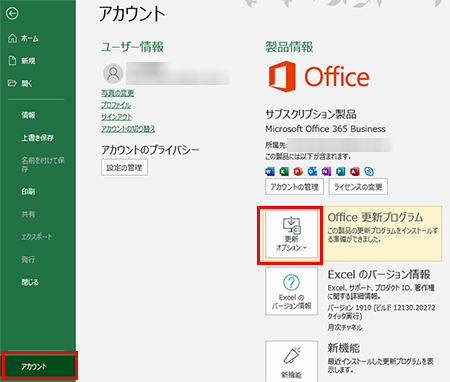
Task: Click the アカウントのプライバシー heading
Action: 150,150
